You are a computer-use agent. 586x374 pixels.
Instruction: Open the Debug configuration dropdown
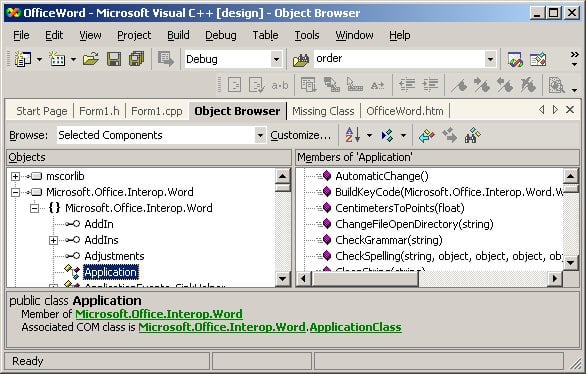tap(276, 59)
